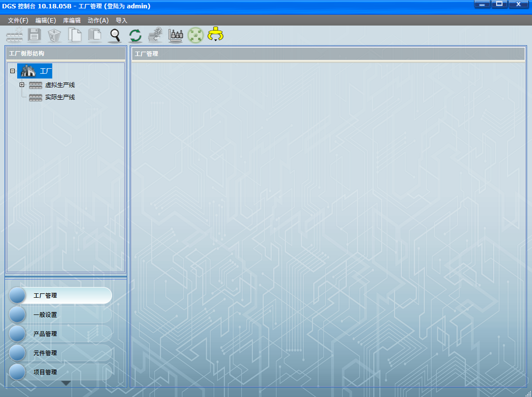This screenshot has height=397, width=532.
Task: Select the 工厂 factory node
Action: (45, 71)
